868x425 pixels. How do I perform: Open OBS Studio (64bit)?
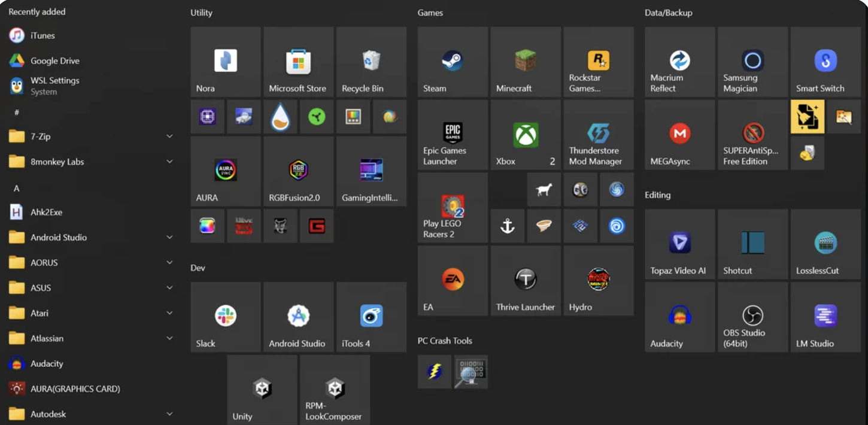tap(752, 317)
